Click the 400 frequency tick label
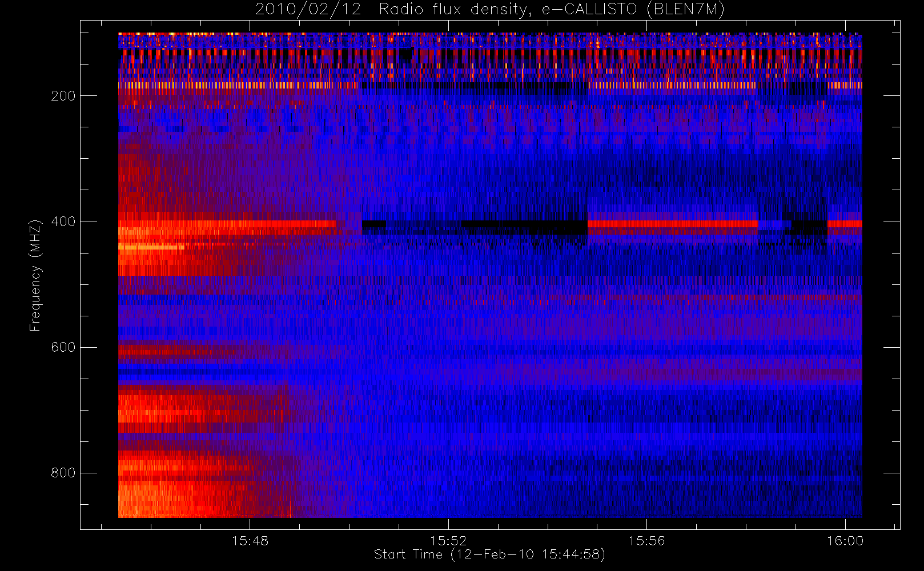This screenshot has height=571, width=924. (x=63, y=222)
